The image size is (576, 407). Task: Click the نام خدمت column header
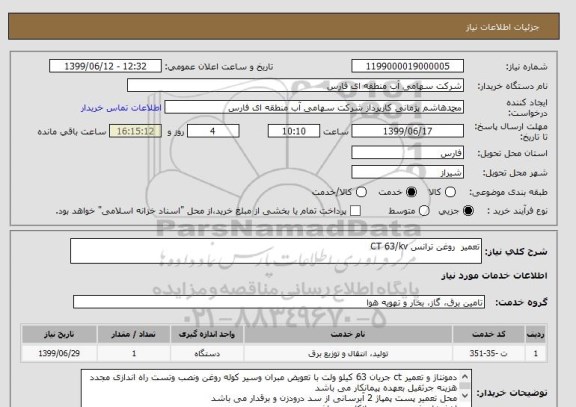[x=348, y=334]
